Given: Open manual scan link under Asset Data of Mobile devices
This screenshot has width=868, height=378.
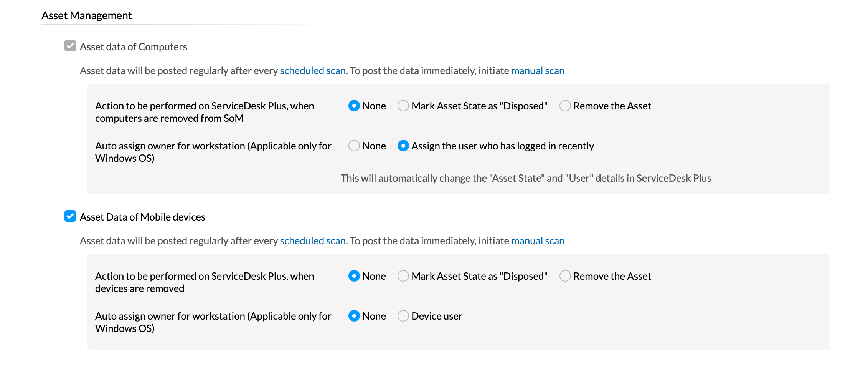Looking at the screenshot, I should pos(538,241).
